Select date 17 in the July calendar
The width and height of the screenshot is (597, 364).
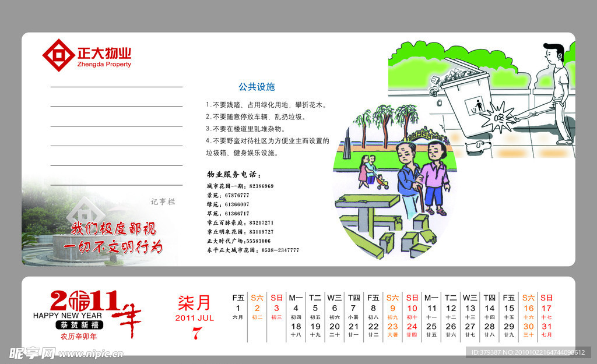coord(546,308)
